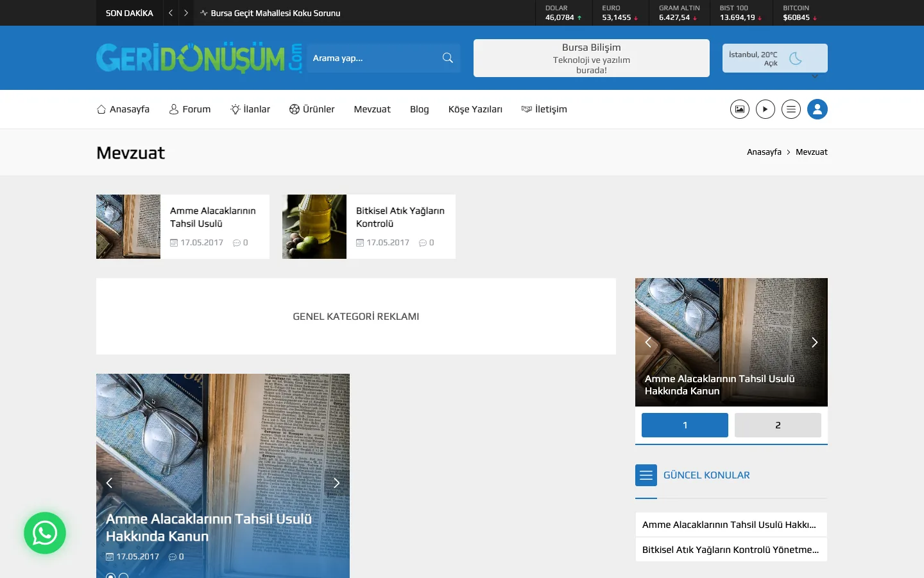The width and height of the screenshot is (924, 578).
Task: Open Bitkisel Atık Yağların Kontrolü Yönetme... topic
Action: tap(731, 550)
